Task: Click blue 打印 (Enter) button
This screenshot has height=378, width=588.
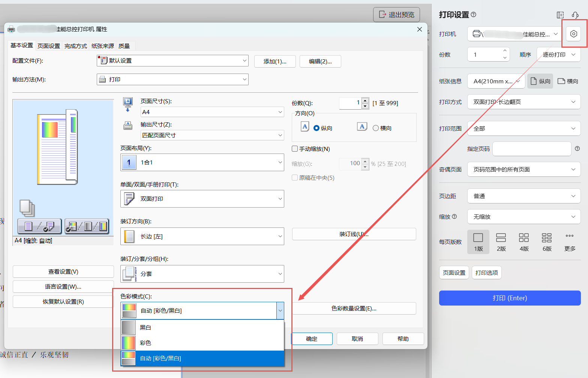Action: tap(510, 298)
